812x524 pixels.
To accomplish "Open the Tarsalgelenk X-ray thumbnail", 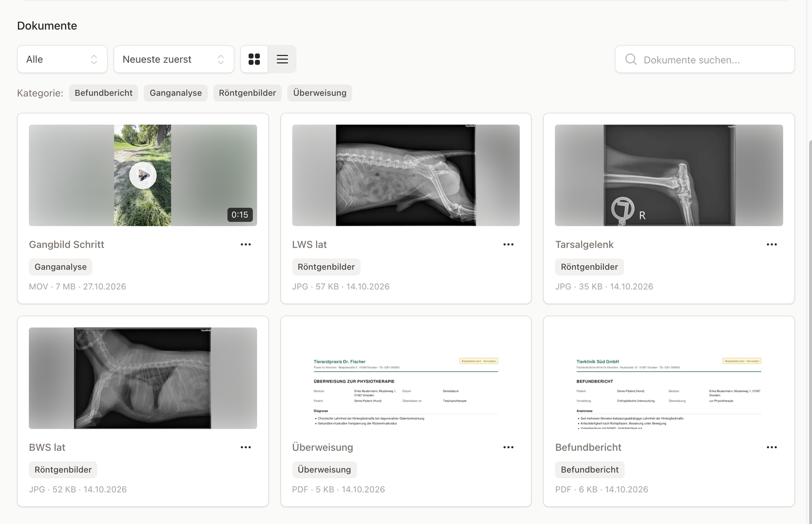I will (x=669, y=175).
